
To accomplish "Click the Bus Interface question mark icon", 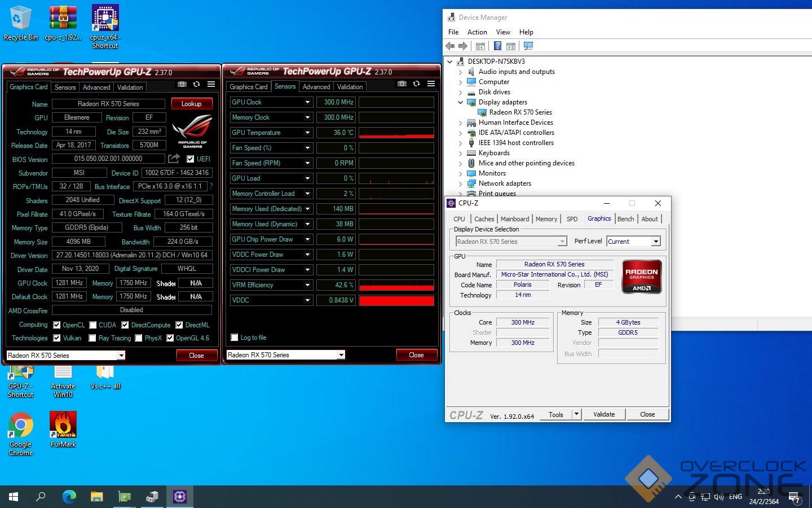I will (211, 186).
